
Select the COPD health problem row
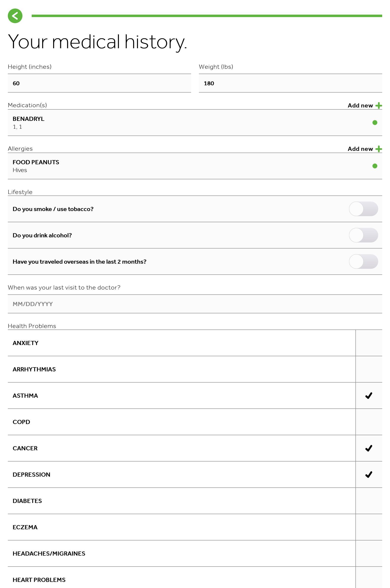(x=181, y=422)
